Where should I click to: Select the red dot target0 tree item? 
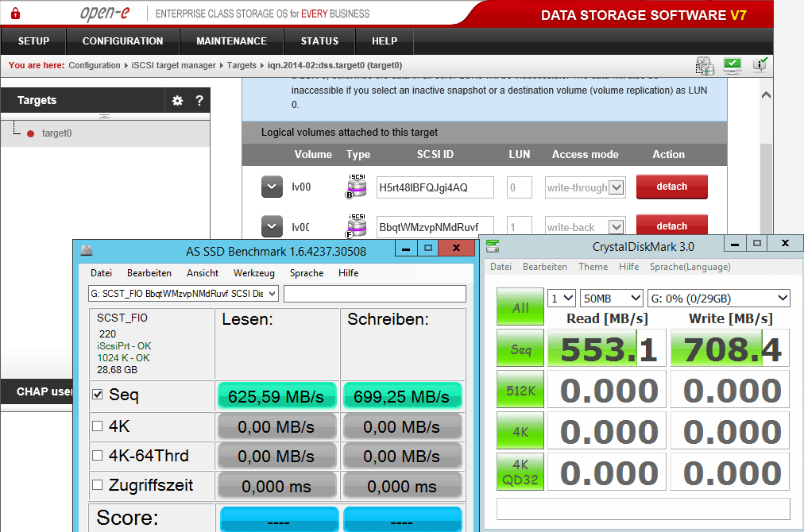[x=31, y=133]
